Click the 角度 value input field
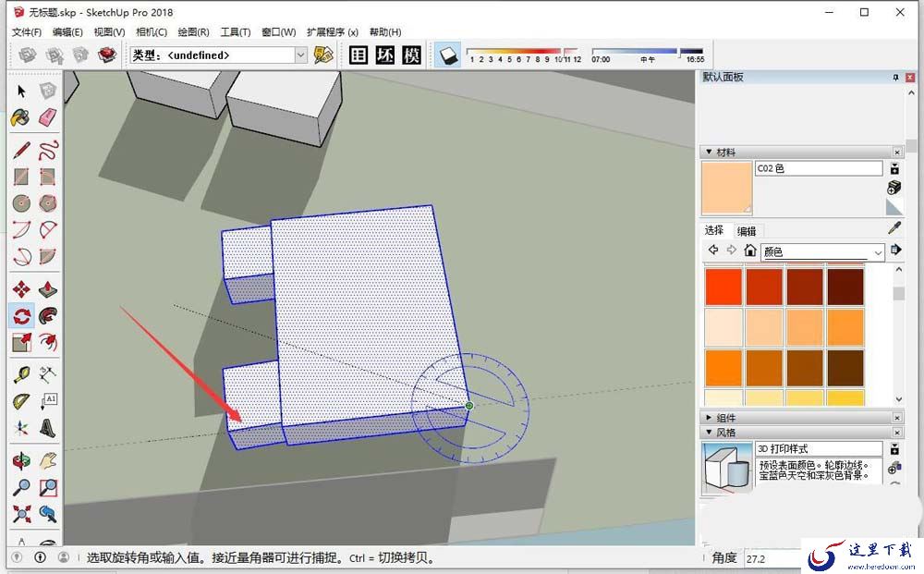This screenshot has height=574, width=924. (x=772, y=558)
